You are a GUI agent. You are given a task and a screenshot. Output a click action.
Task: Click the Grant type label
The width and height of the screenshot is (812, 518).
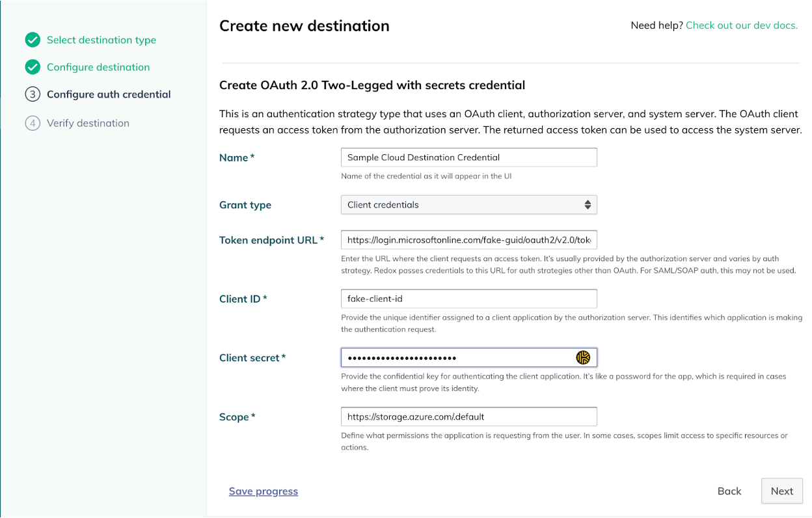(245, 205)
